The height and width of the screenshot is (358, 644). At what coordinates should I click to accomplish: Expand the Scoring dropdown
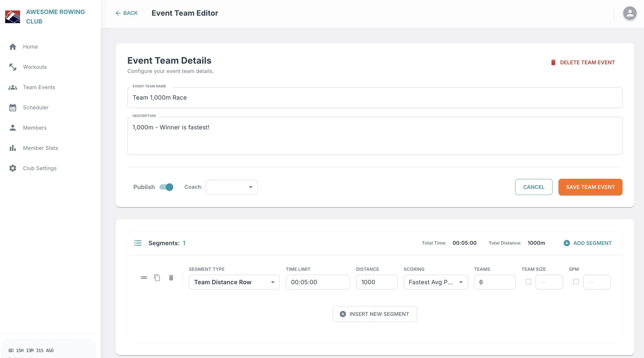(x=435, y=282)
